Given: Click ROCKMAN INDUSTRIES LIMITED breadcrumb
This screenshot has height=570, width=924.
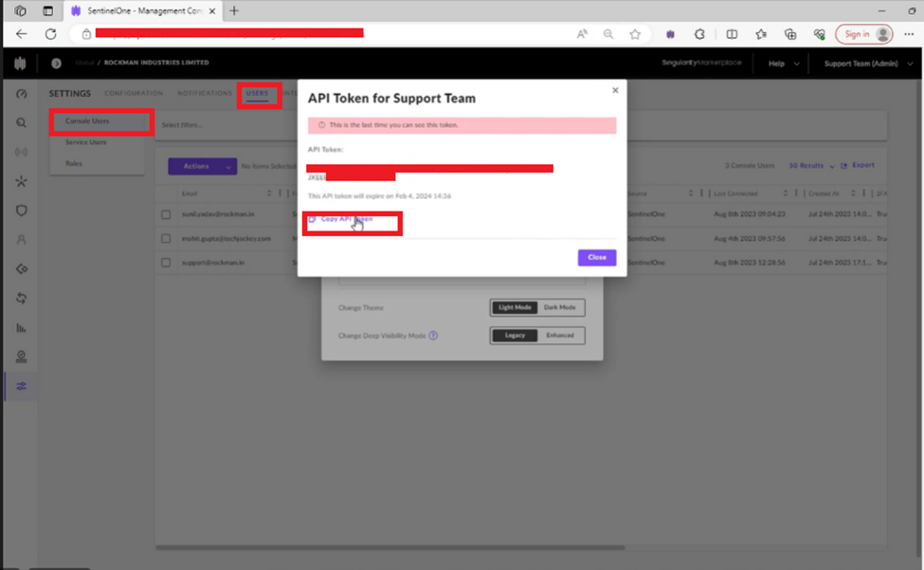Looking at the screenshot, I should [x=156, y=63].
